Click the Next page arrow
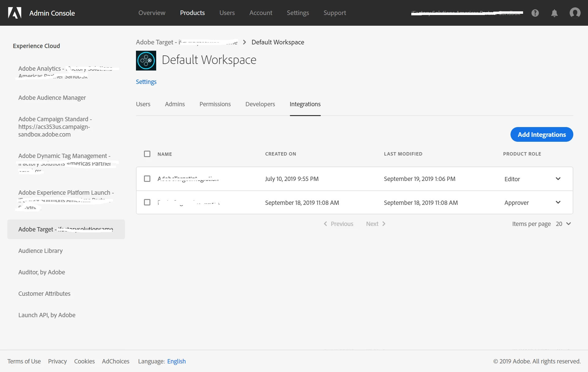The height and width of the screenshot is (372, 588). [x=384, y=224]
